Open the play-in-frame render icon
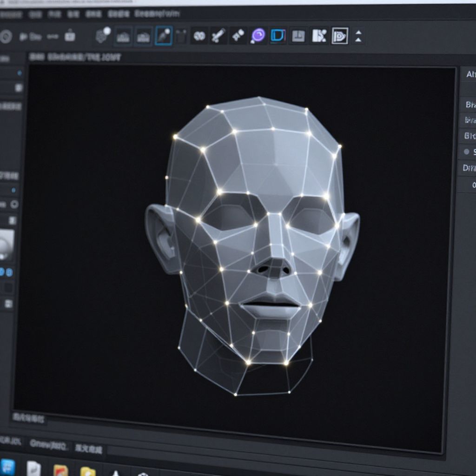Image resolution: width=476 pixels, height=476 pixels. 340,36
